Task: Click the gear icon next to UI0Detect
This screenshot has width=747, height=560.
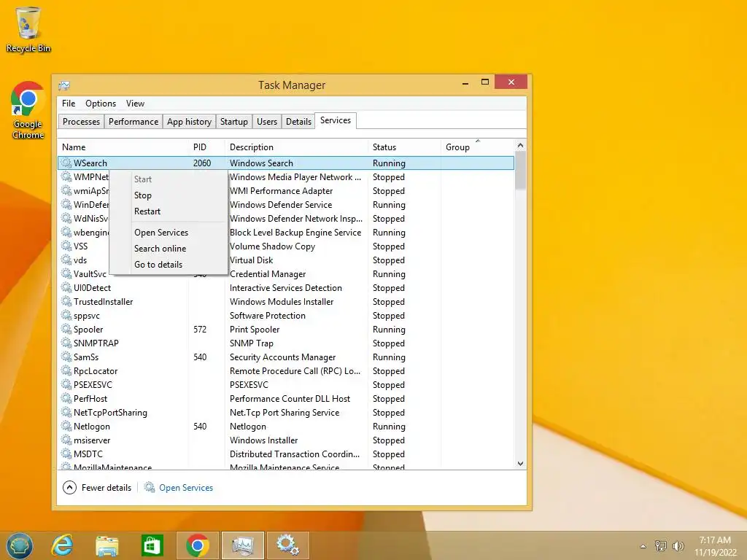Action: click(66, 287)
